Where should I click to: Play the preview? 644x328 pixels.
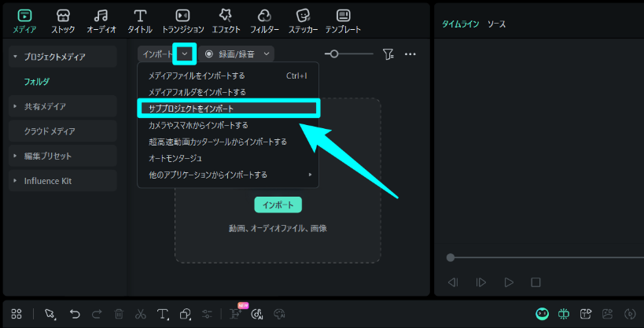[509, 282]
